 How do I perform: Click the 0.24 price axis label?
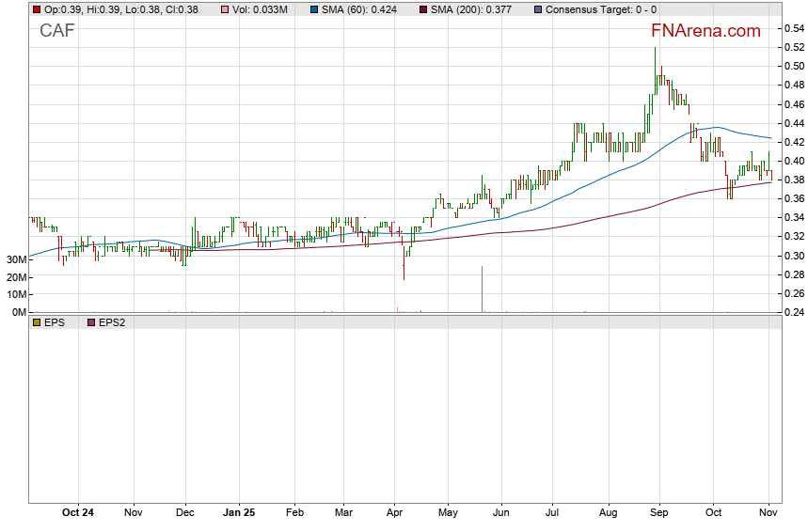(793, 312)
